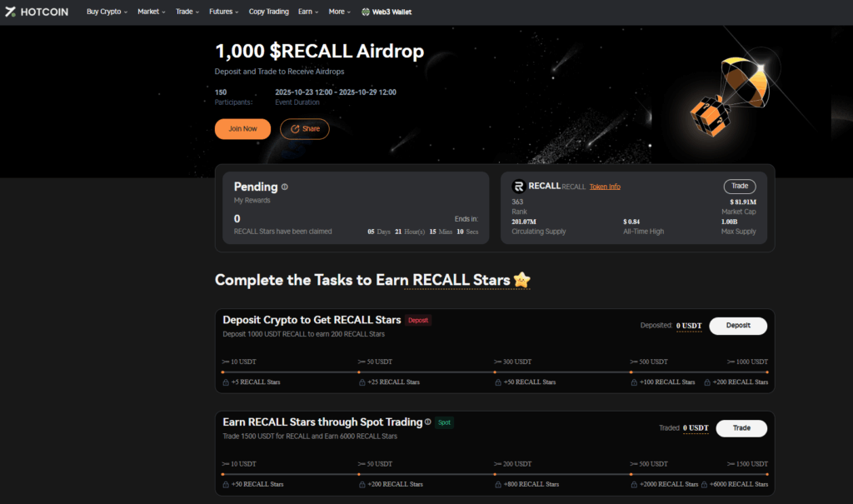
Task: Expand the Earn dropdown menu
Action: click(308, 12)
